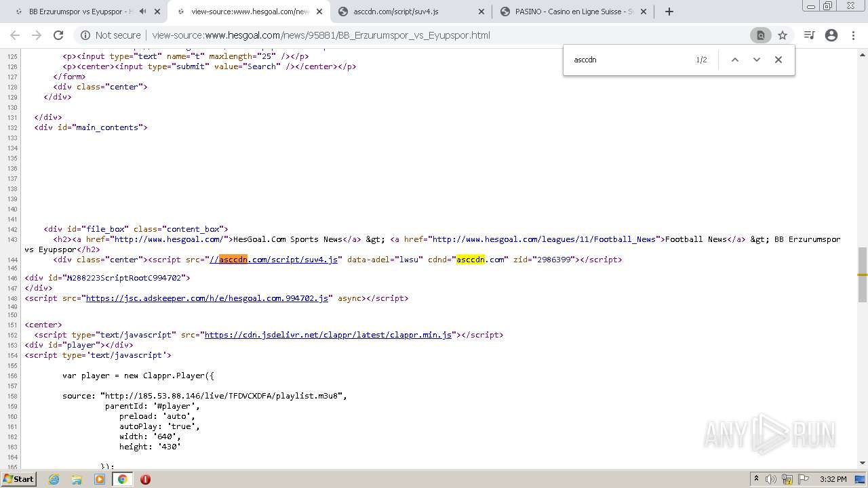Click the yellow highlighted asccdn match

pos(471,260)
